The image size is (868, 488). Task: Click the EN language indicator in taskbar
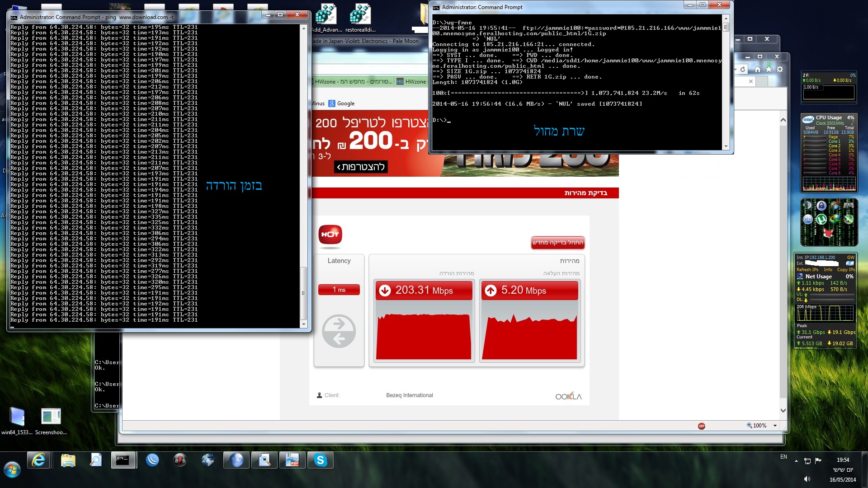pos(783,457)
